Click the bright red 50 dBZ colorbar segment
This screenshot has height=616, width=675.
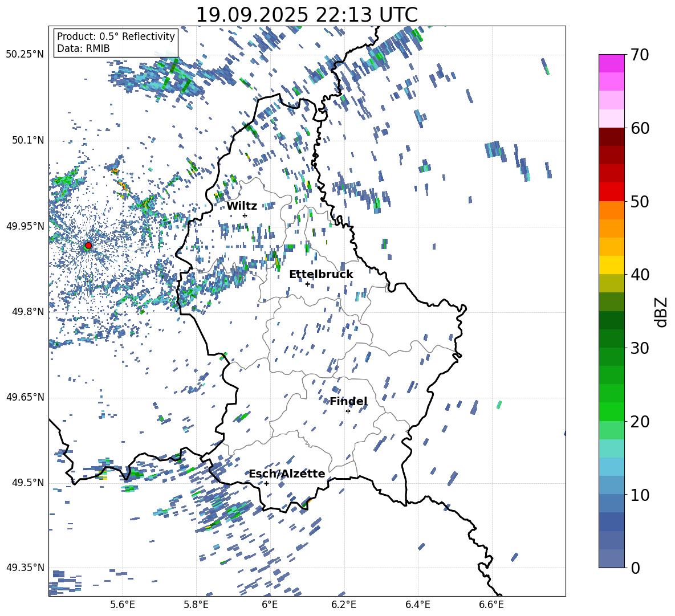pos(612,192)
